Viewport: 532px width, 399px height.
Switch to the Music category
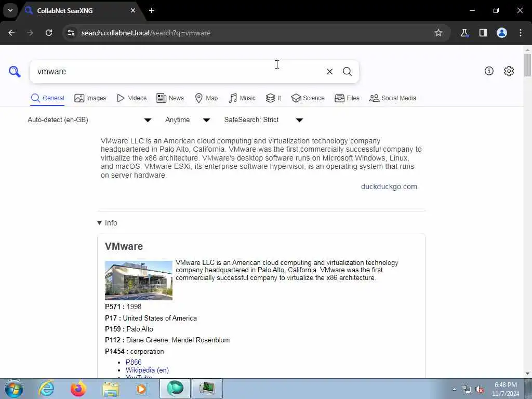pos(242,98)
